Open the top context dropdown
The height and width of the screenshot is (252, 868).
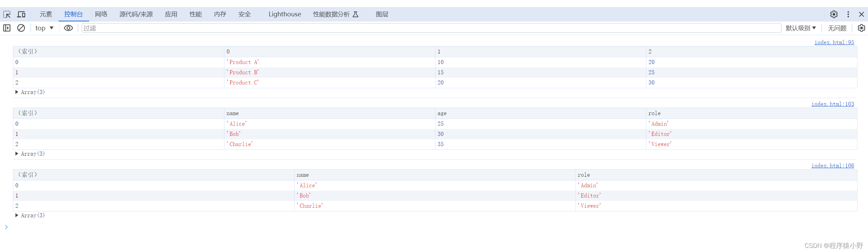[44, 28]
